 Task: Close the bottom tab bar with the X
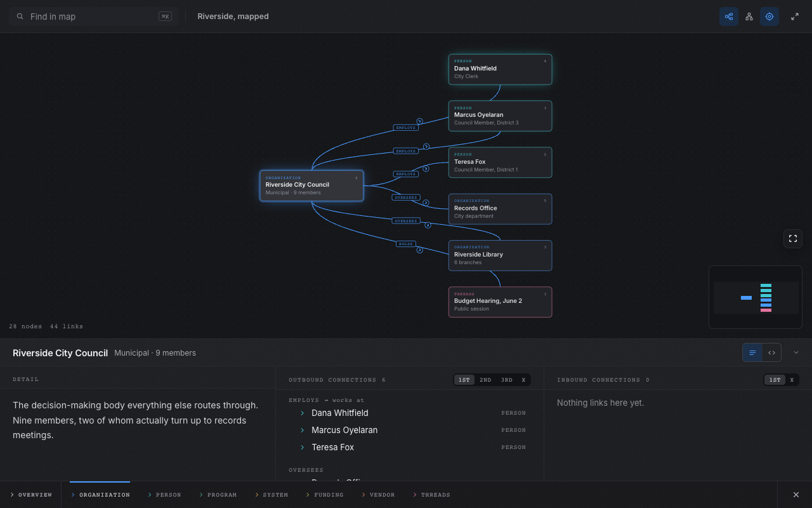(796, 495)
